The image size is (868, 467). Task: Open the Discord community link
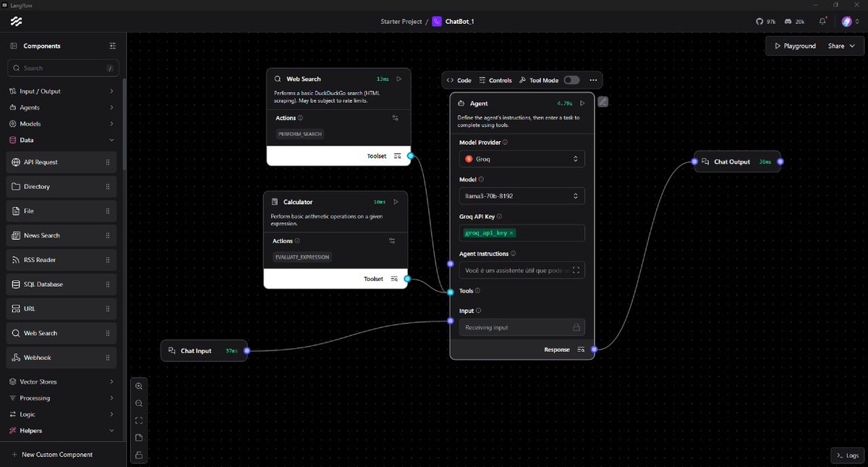click(795, 22)
